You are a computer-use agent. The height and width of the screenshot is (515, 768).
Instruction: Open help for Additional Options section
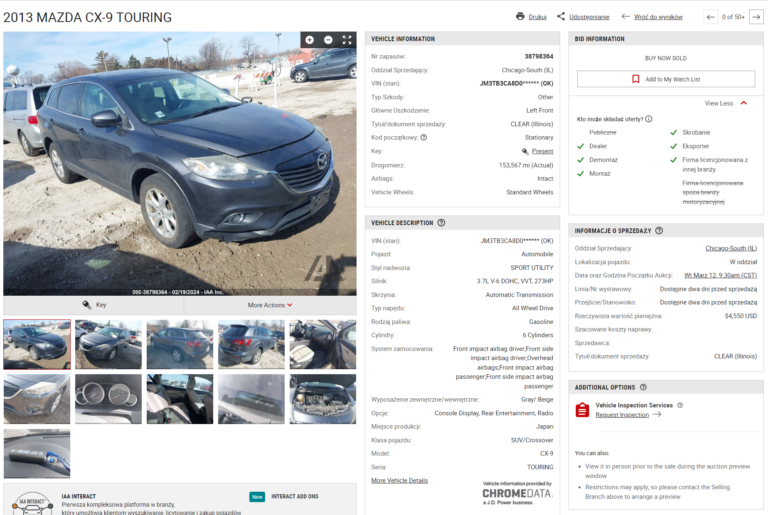click(x=643, y=387)
